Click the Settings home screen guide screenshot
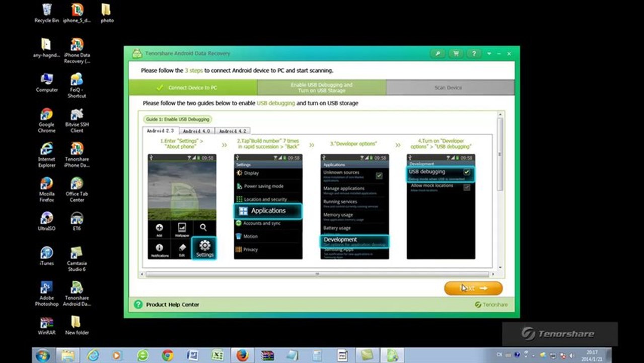 coord(182,207)
